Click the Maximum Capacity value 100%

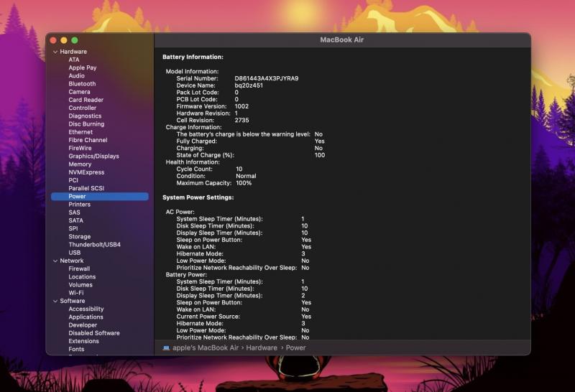point(244,183)
